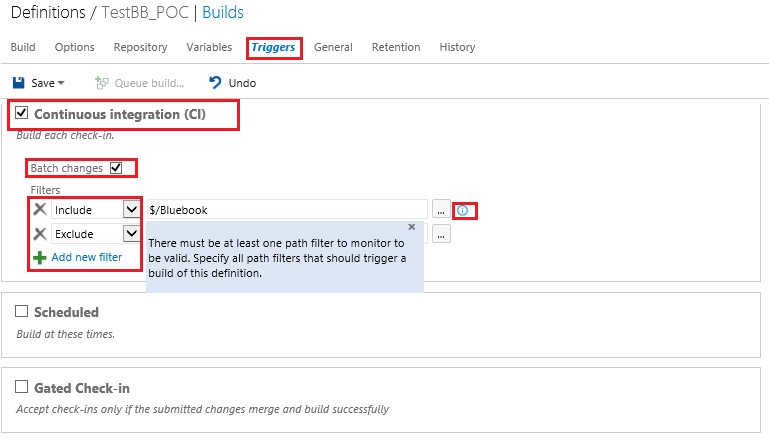Viewport: 769px width, 442px height.
Task: Open the Include filter type dropdown
Action: click(x=131, y=209)
